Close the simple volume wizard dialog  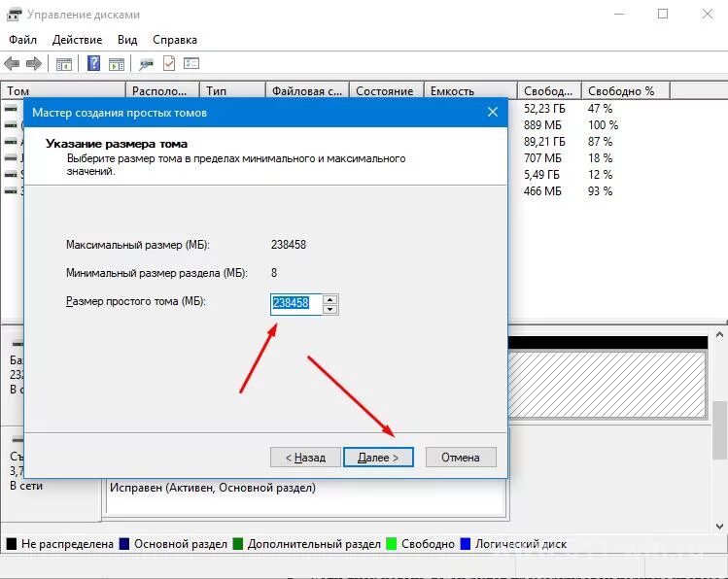pos(493,112)
